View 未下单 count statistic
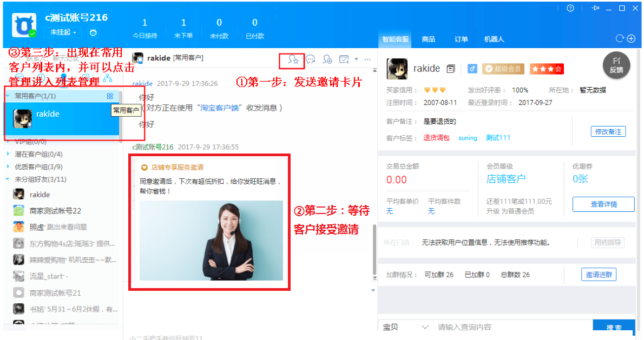644x340 pixels. pos(183,28)
